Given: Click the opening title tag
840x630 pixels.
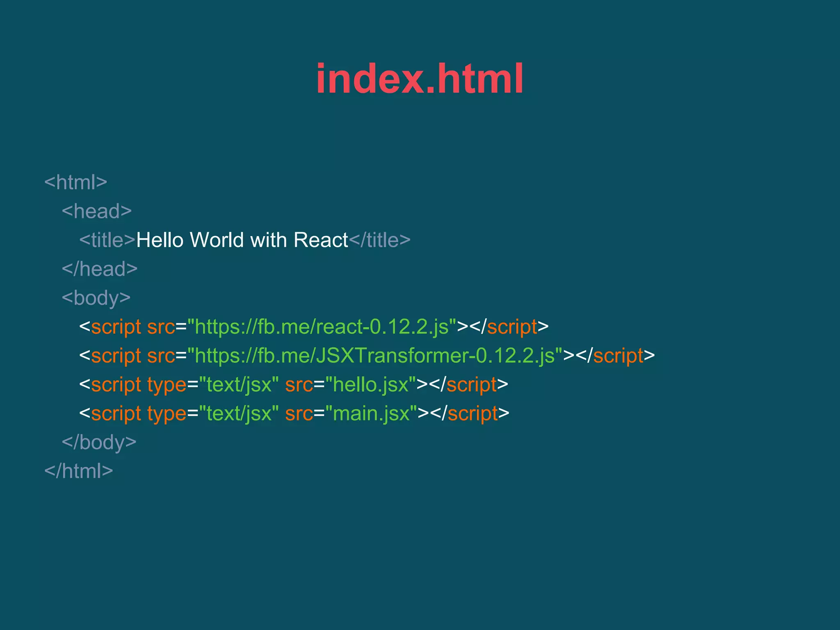Looking at the screenshot, I should (107, 240).
